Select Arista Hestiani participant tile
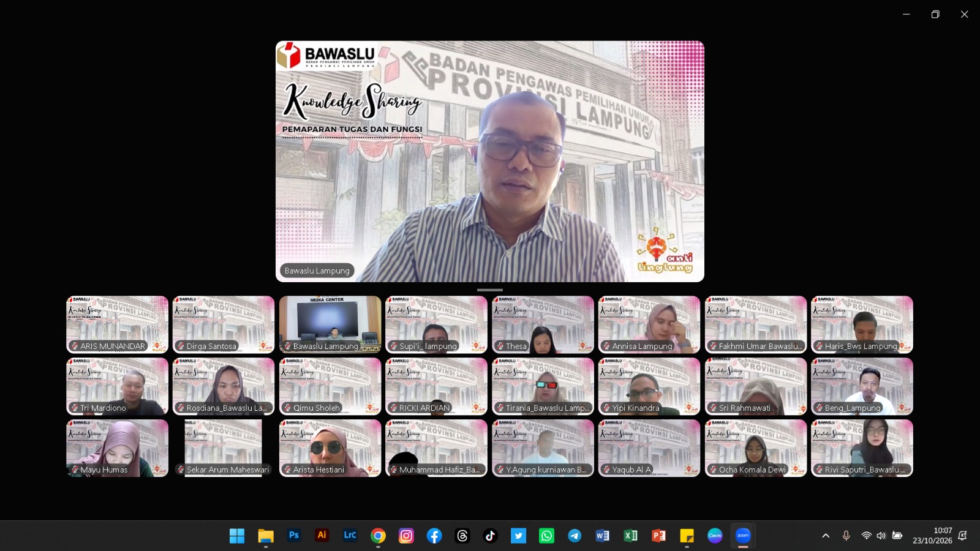Image resolution: width=980 pixels, height=551 pixels. pos(330,448)
